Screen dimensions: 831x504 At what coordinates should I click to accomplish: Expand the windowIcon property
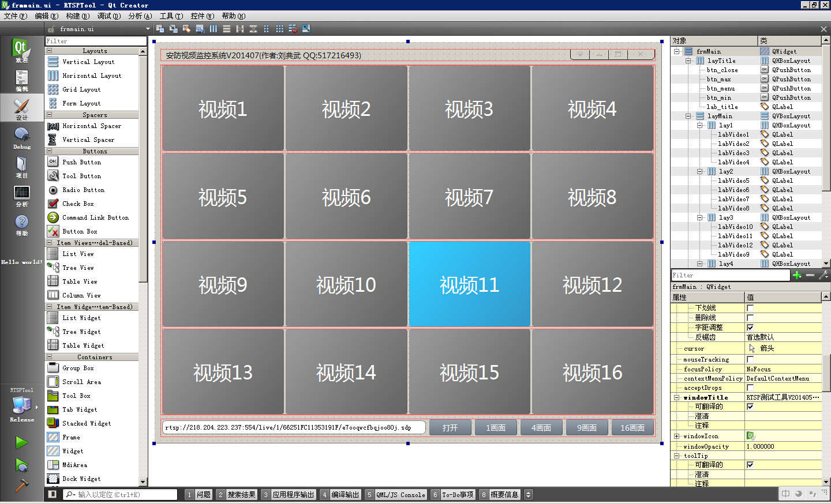click(676, 436)
